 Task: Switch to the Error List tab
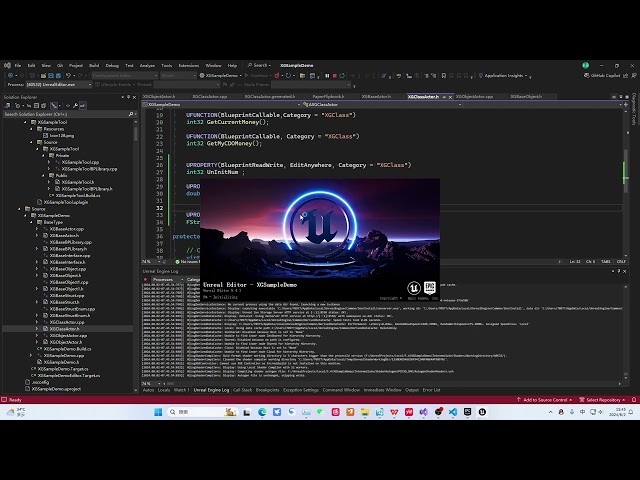coord(431,390)
